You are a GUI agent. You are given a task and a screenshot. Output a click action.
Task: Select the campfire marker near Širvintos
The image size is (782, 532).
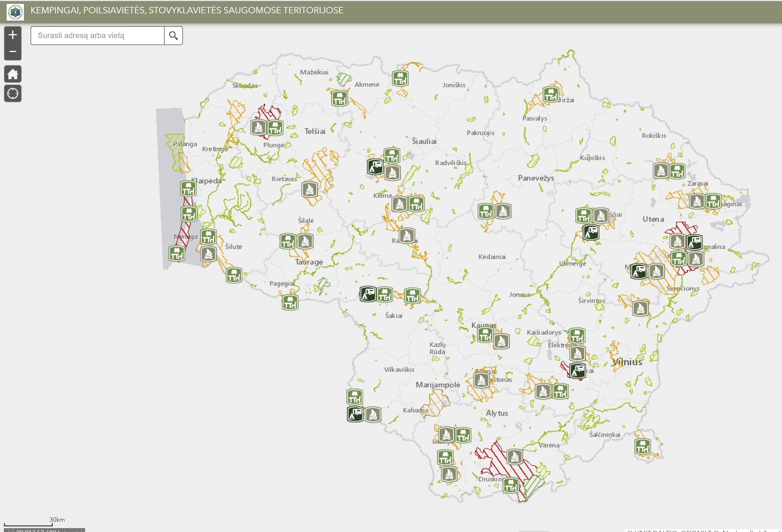tap(640, 308)
